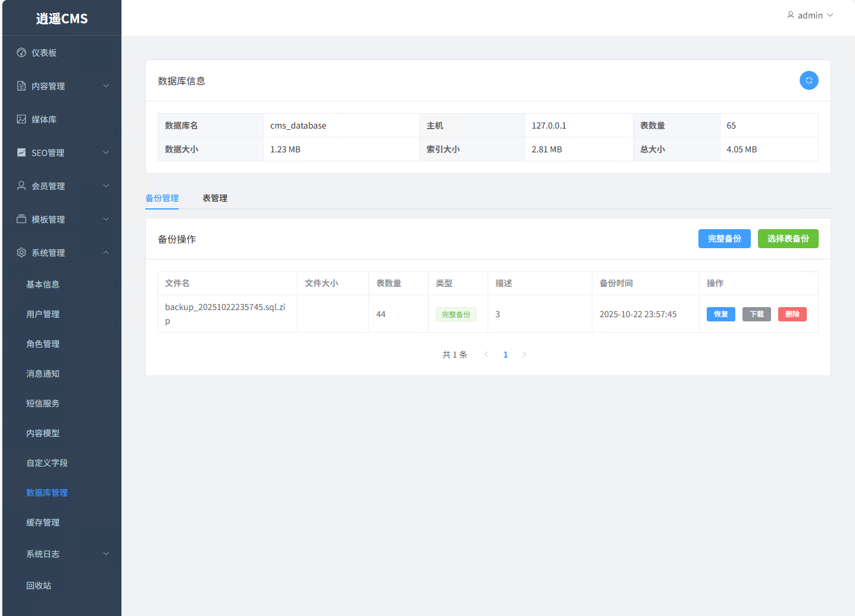The width and height of the screenshot is (855, 616).
Task: Expand the 内容管理 submenu chevron
Action: tap(106, 86)
